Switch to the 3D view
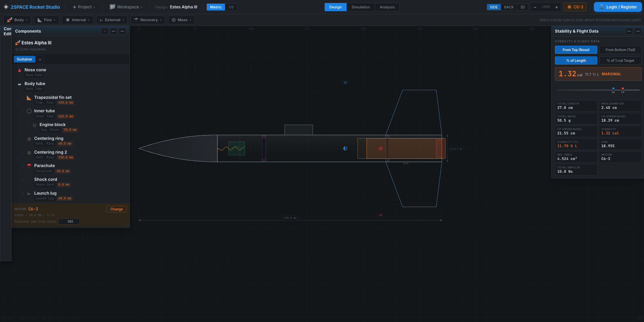Screen dimensions: 644x322 pos(523,7)
